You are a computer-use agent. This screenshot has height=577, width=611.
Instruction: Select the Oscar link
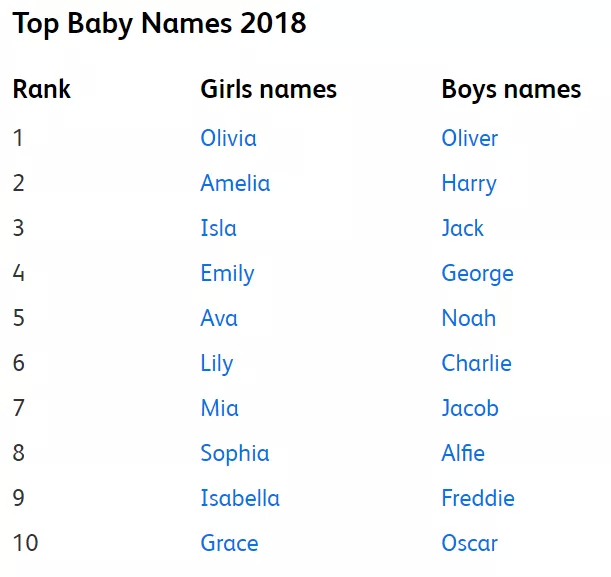(x=469, y=544)
